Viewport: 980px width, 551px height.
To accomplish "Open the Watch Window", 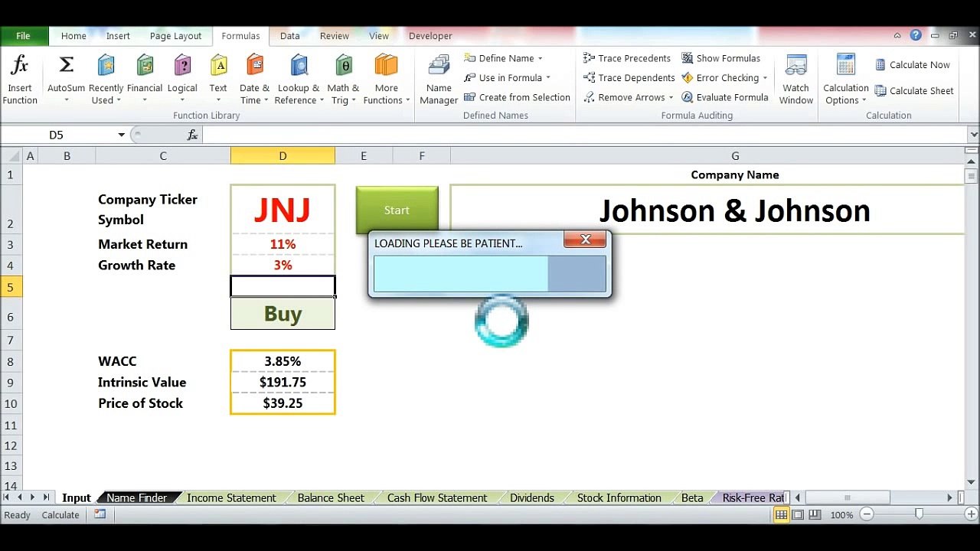I will [796, 80].
